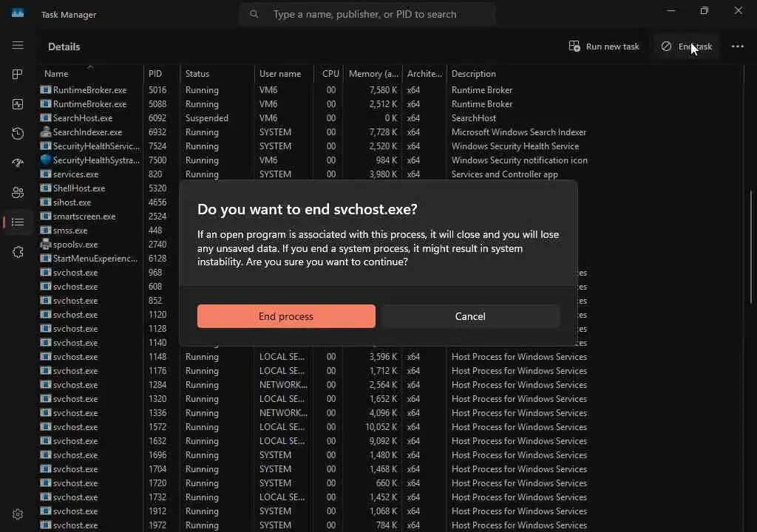Sort by the Name column header
The height and width of the screenshot is (532, 757).
click(91, 74)
